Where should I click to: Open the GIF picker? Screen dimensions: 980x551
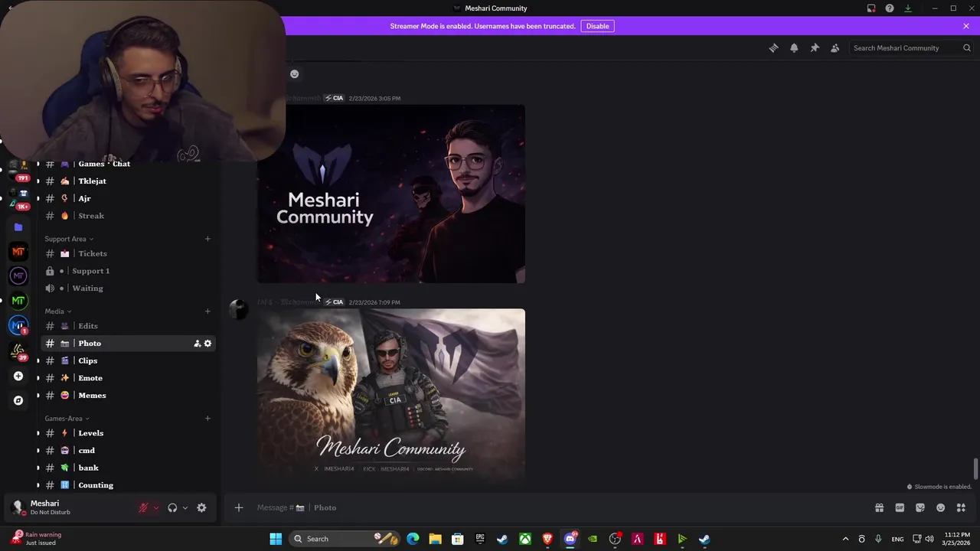[900, 507]
